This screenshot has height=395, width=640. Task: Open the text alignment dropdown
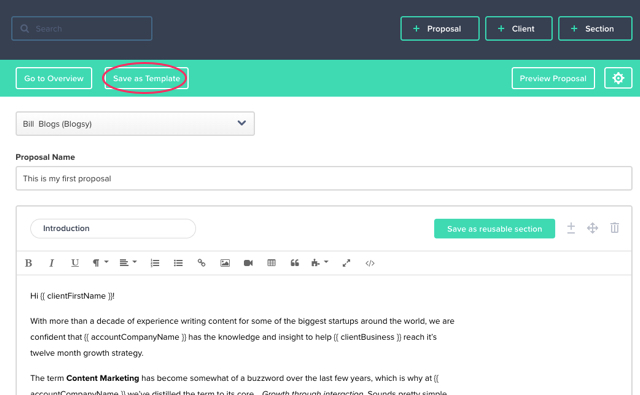[128, 263]
